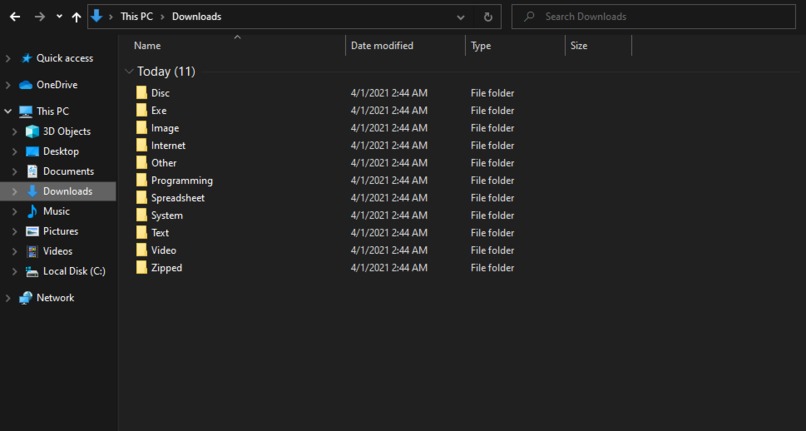
Task: Expand Desktop tree node
Action: [14, 152]
